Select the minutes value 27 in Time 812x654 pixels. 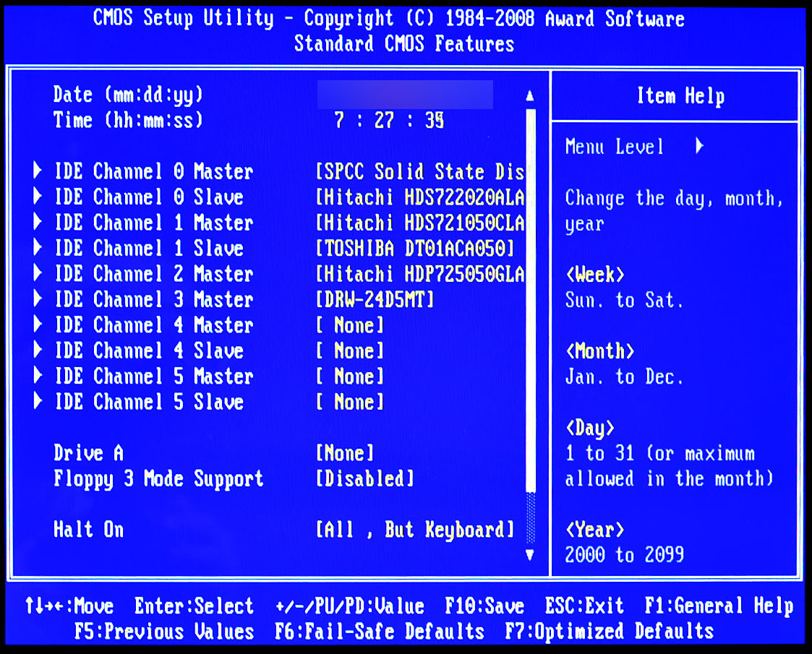[x=384, y=120]
